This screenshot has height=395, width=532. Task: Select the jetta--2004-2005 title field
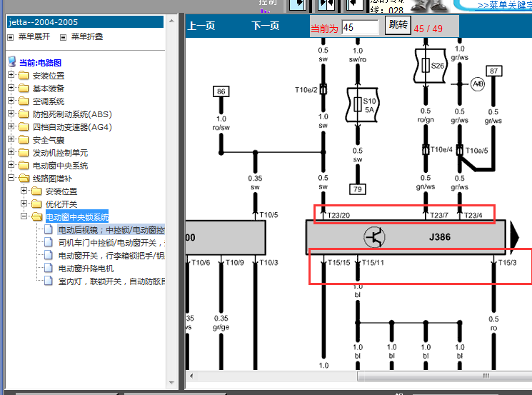[85, 22]
